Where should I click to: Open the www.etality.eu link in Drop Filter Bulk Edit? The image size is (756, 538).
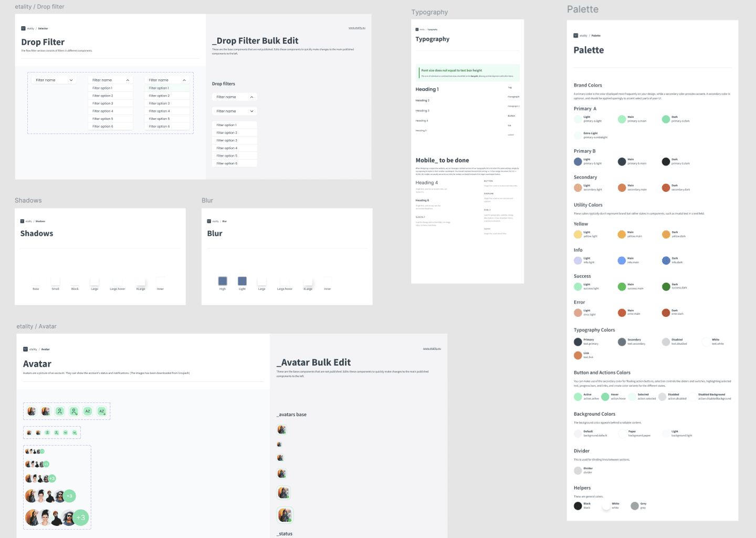pos(357,28)
